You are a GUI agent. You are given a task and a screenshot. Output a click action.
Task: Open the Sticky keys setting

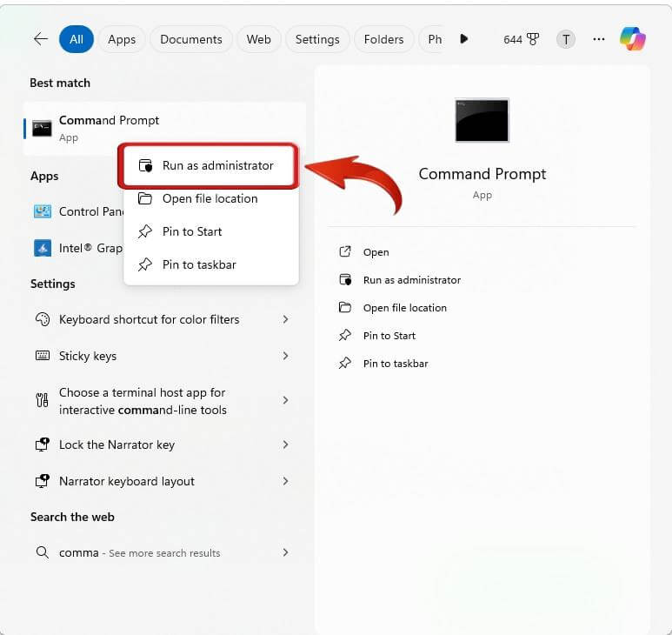163,356
